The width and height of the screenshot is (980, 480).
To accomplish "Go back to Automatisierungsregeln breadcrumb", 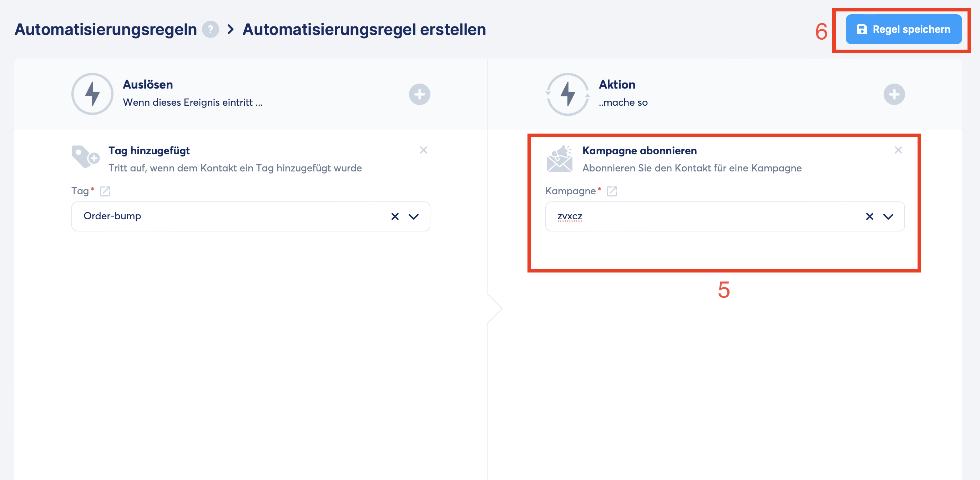I will (105, 29).
